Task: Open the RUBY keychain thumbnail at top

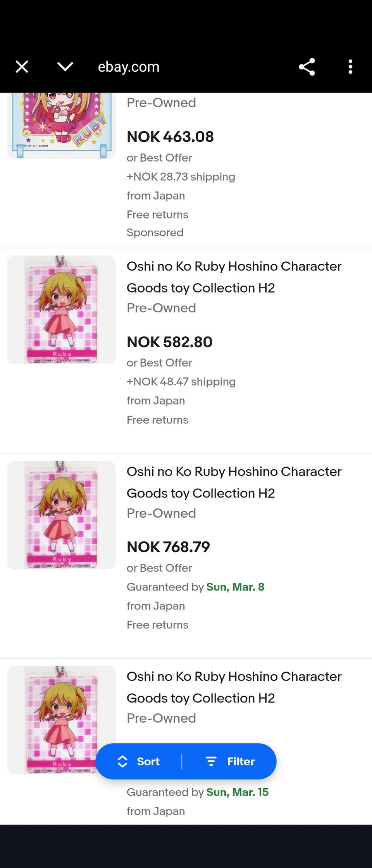Action: [x=61, y=125]
